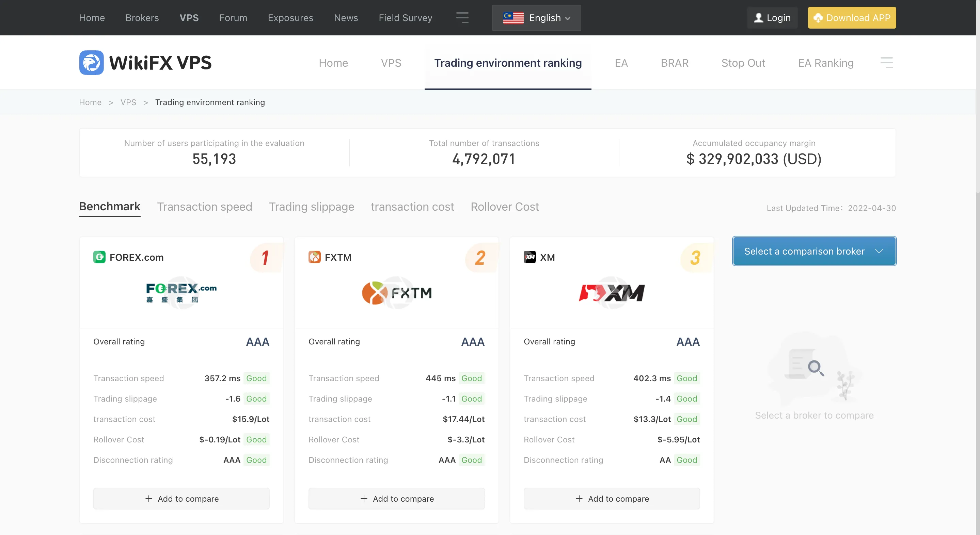Click the FXTM small orange broker icon
The width and height of the screenshot is (980, 535).
tap(315, 257)
